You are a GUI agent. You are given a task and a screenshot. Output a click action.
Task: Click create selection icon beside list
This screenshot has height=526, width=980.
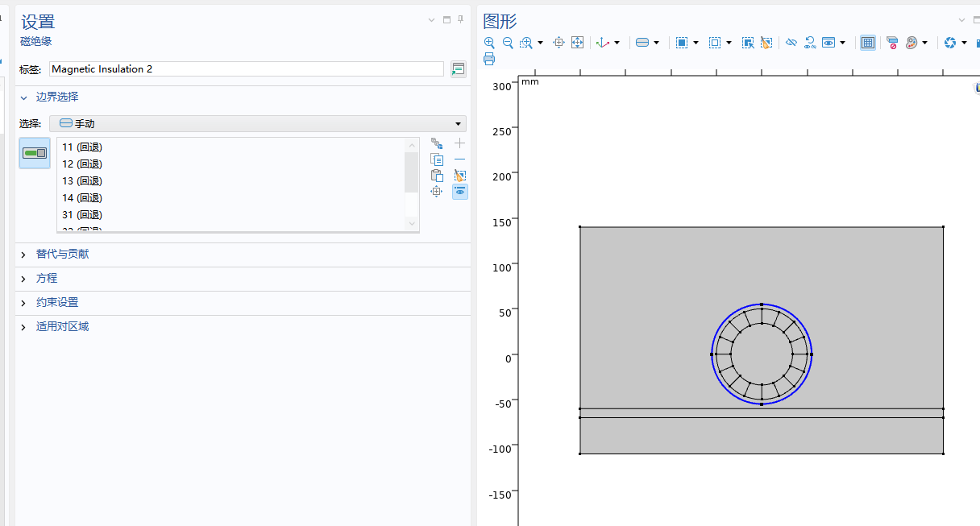pos(437,143)
